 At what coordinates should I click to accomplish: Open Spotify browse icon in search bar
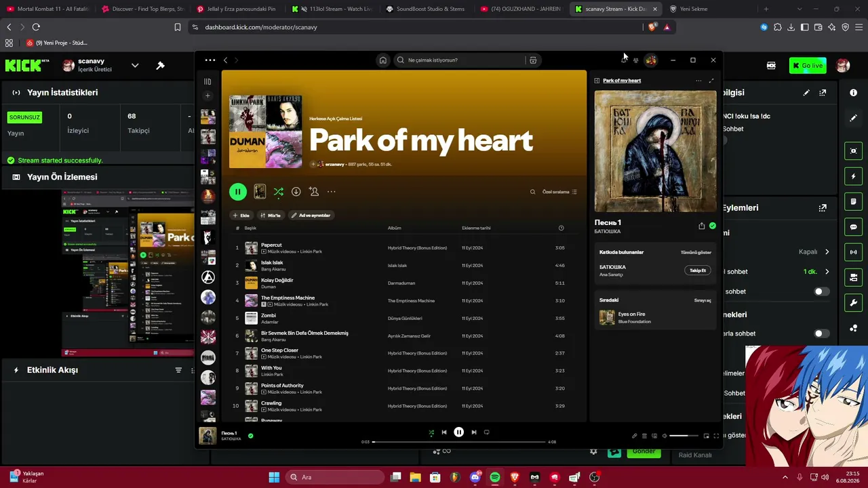coord(533,60)
